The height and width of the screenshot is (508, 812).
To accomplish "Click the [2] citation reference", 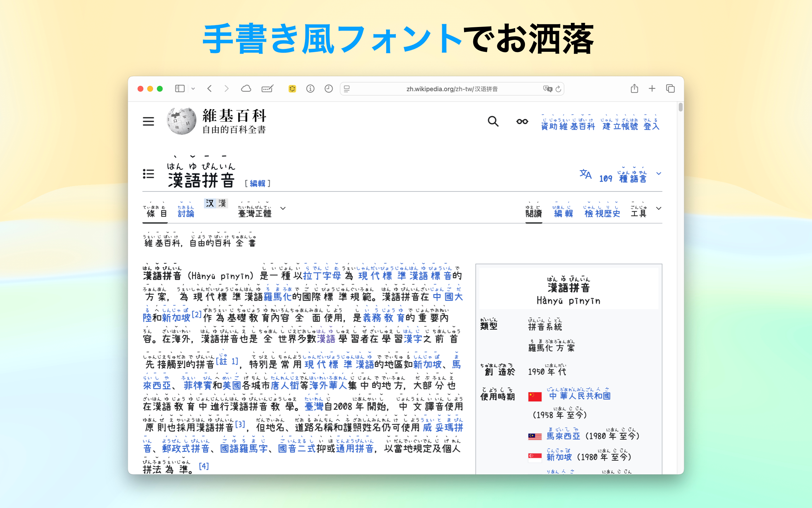I will click(197, 315).
